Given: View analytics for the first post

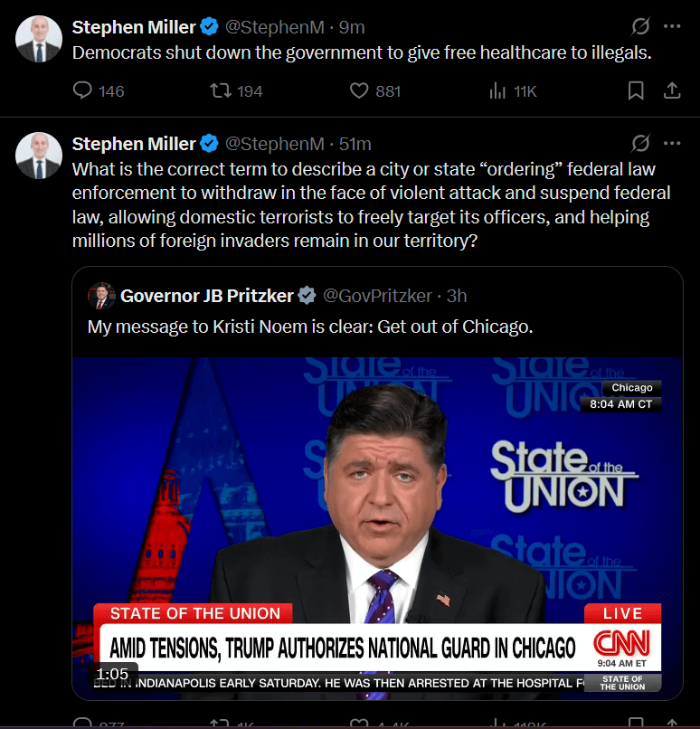Looking at the screenshot, I should click(x=497, y=90).
